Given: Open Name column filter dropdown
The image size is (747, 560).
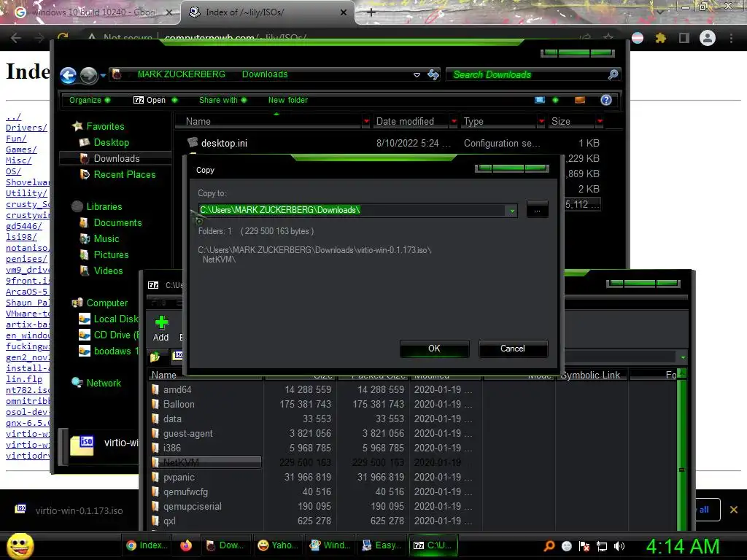Looking at the screenshot, I should pyautogui.click(x=366, y=122).
